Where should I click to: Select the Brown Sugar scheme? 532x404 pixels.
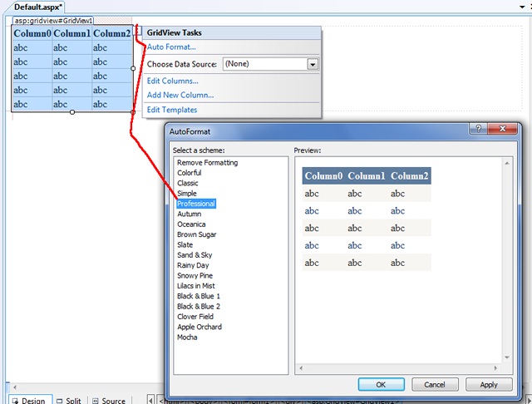[198, 234]
